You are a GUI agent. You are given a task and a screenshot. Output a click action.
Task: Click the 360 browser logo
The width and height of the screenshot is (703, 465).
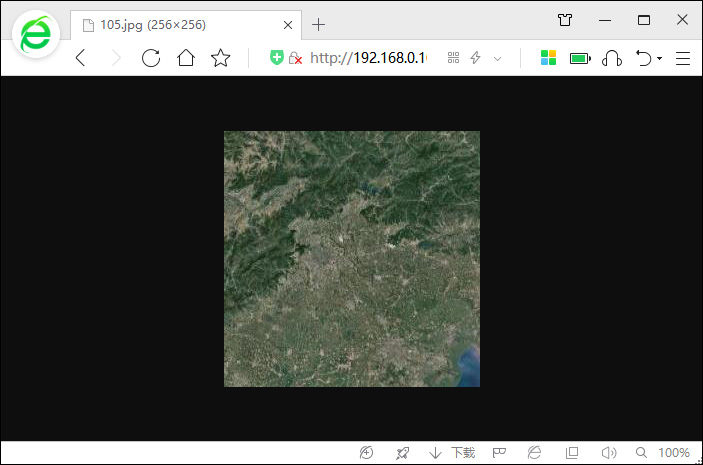tap(36, 34)
